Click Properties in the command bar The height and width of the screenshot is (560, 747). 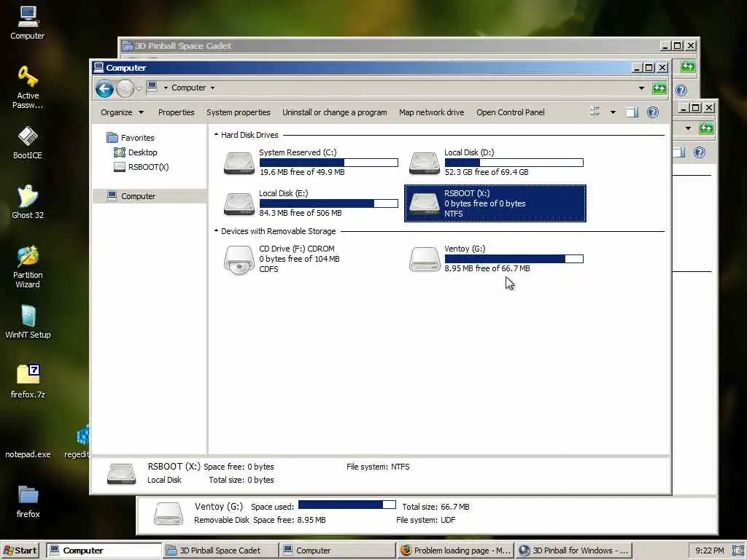[x=177, y=112]
